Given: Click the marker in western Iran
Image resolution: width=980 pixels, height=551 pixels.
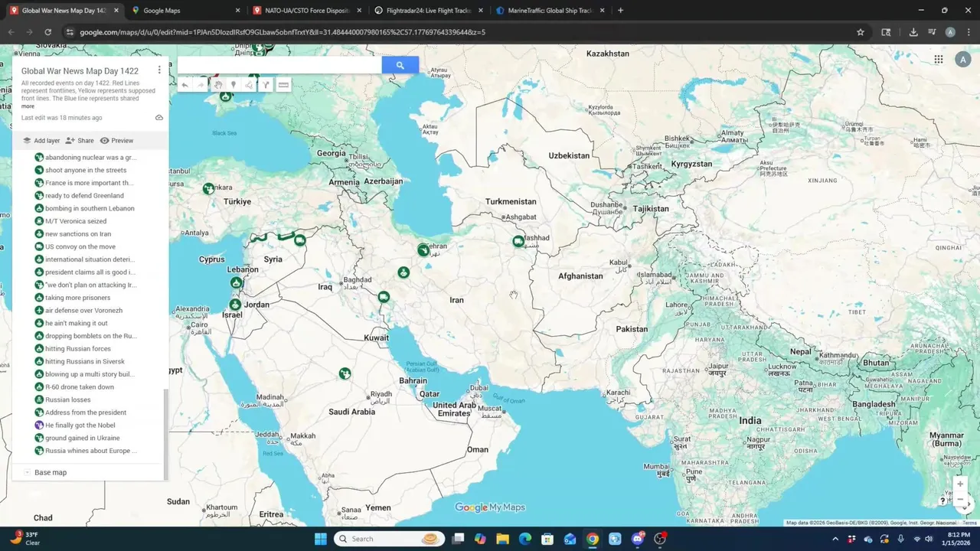Looking at the screenshot, I should pyautogui.click(x=403, y=272).
